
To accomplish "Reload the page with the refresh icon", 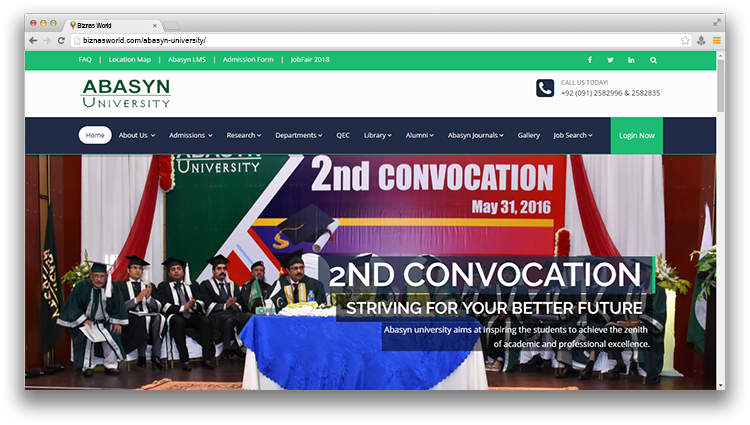I will click(x=61, y=40).
